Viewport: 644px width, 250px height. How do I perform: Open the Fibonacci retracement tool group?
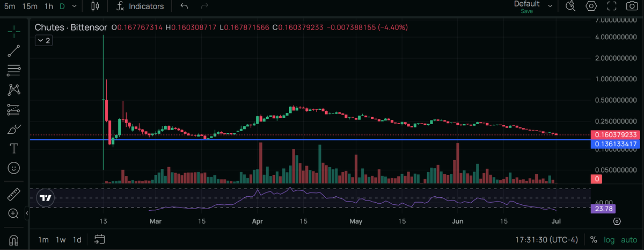14,70
